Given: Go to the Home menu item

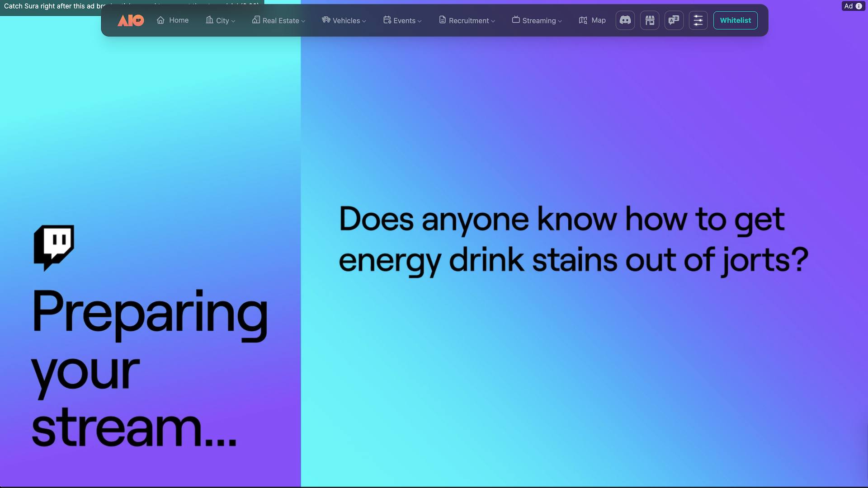Looking at the screenshot, I should (179, 20).
